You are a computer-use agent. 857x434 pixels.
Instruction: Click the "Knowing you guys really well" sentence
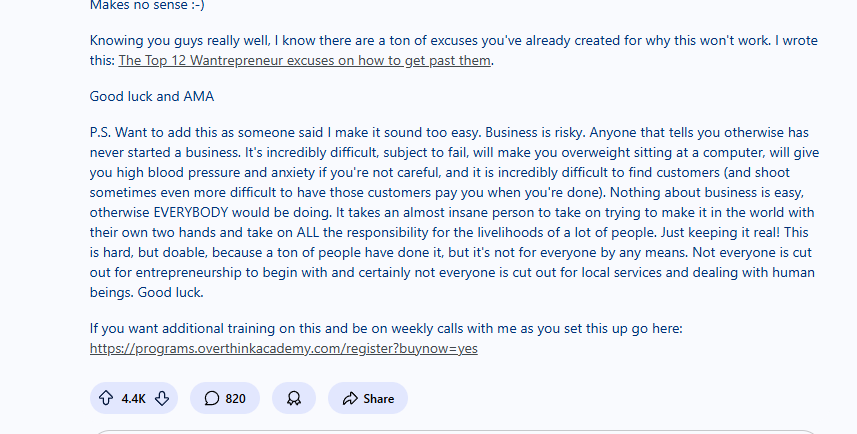[x=300, y=42]
